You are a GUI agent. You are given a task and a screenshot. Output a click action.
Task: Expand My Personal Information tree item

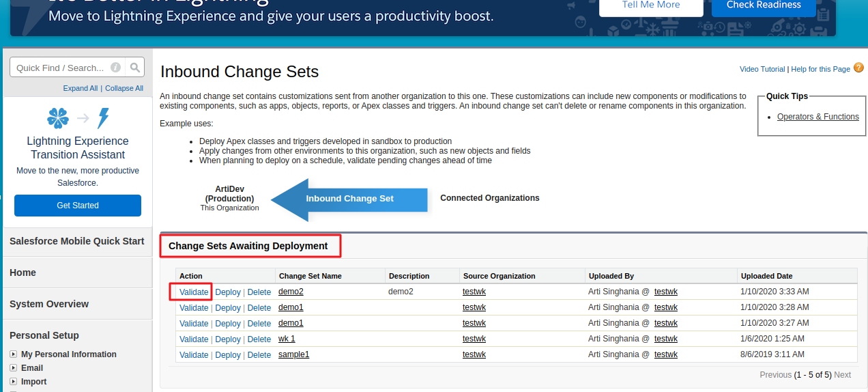[x=13, y=354]
